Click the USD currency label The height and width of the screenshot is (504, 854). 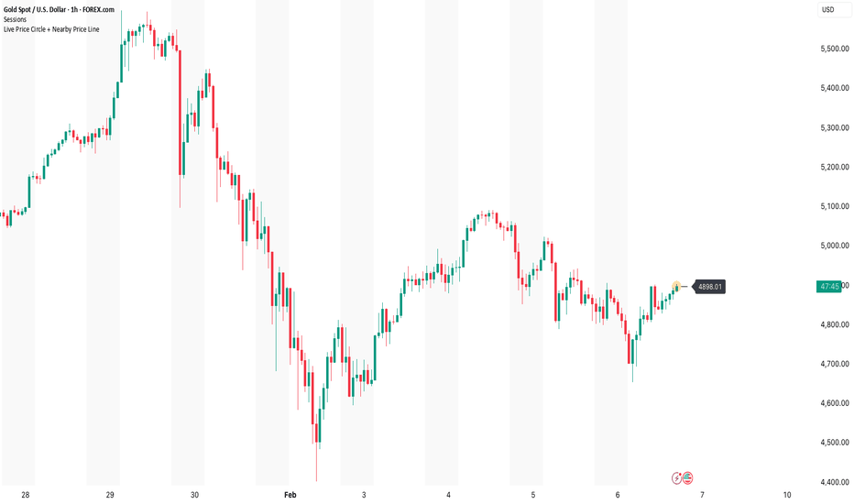829,9
